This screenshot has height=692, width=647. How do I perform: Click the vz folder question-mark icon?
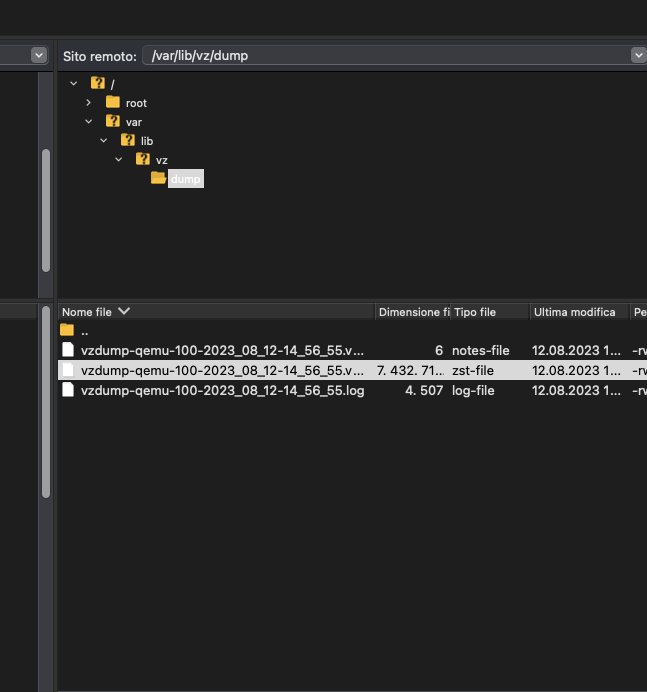coord(143,159)
